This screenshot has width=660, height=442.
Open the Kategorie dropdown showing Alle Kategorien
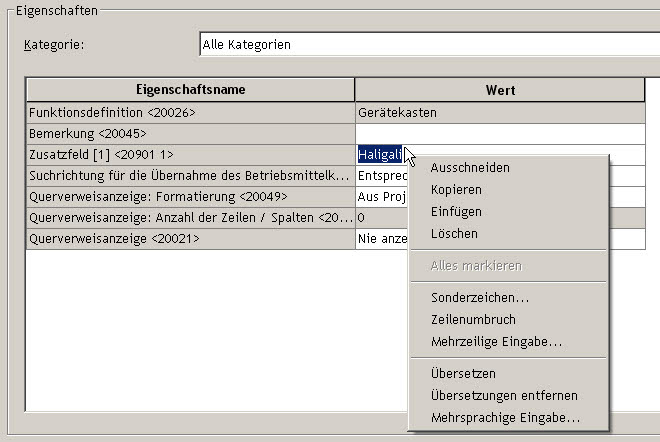(429, 44)
